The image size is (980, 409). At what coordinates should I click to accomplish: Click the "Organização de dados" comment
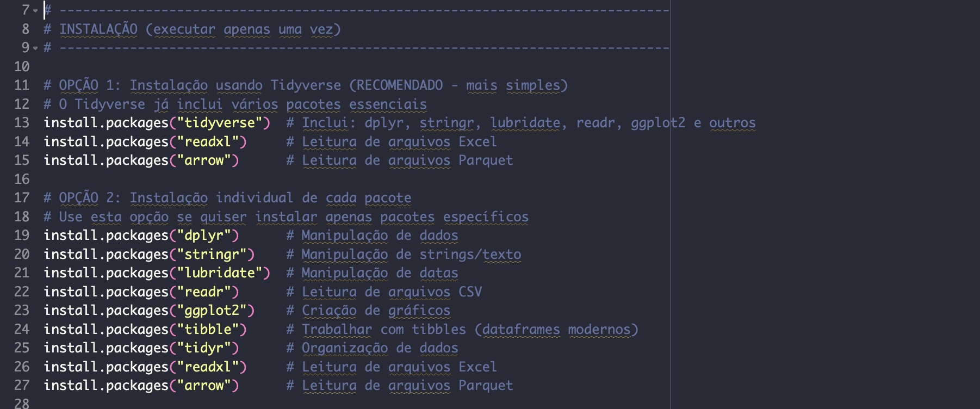pyautogui.click(x=380, y=348)
